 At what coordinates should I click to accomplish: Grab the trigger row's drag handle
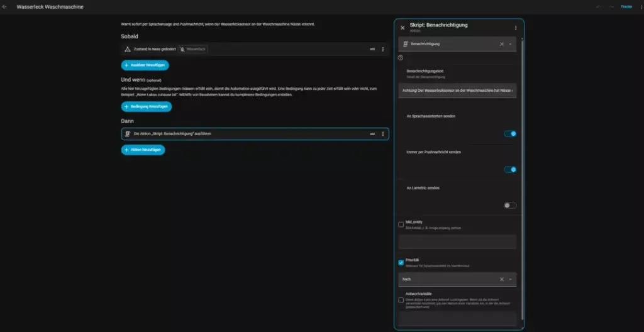372,49
